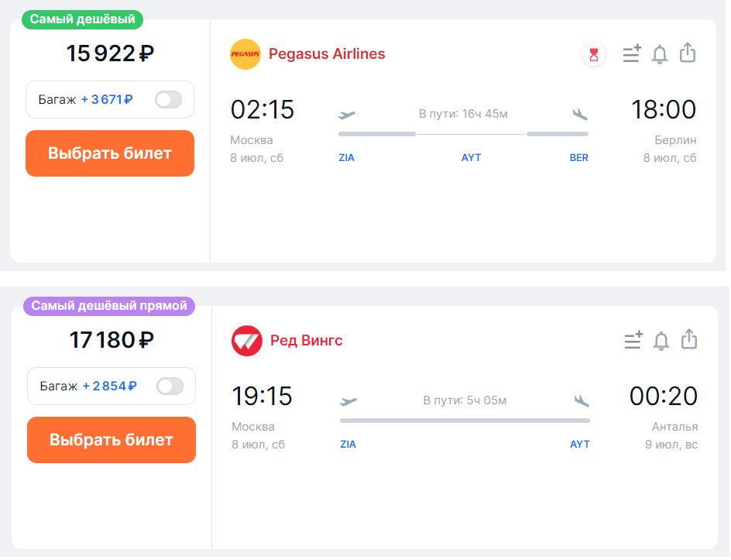
Task: Toggle baggage +3 671₽ switch on
Action: tap(168, 99)
